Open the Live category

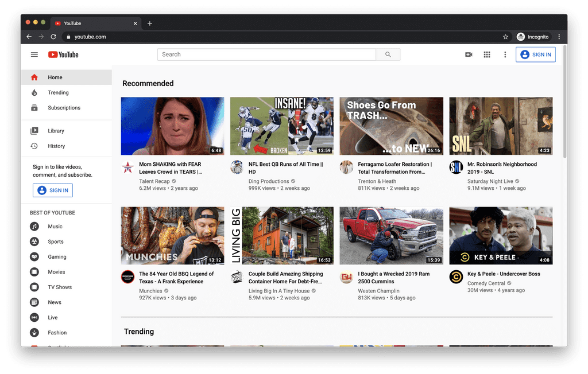tap(67, 317)
